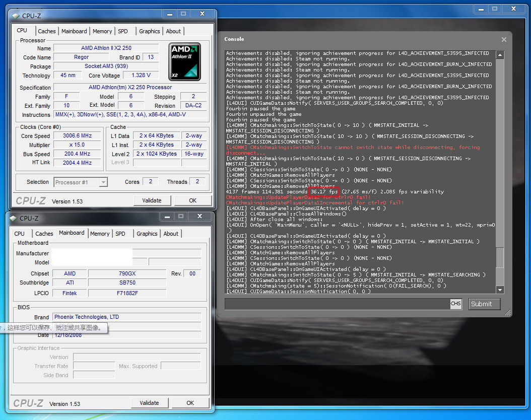Click OK in bottom CPU-Z window
531x420 pixels.
190,403
